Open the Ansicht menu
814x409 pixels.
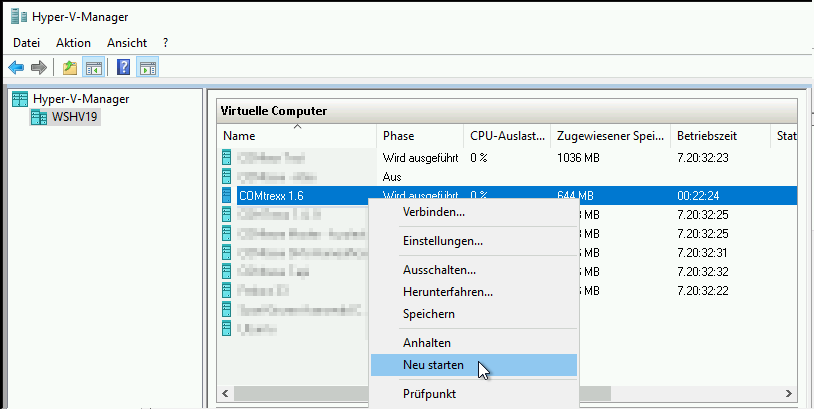pyautogui.click(x=127, y=43)
